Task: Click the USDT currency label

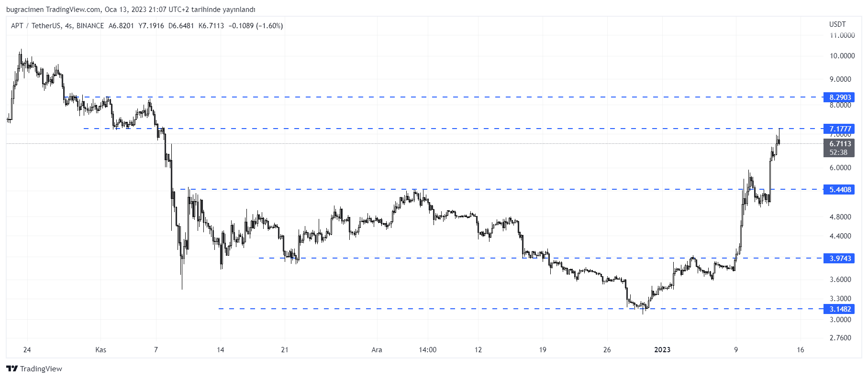Action: click(x=837, y=24)
